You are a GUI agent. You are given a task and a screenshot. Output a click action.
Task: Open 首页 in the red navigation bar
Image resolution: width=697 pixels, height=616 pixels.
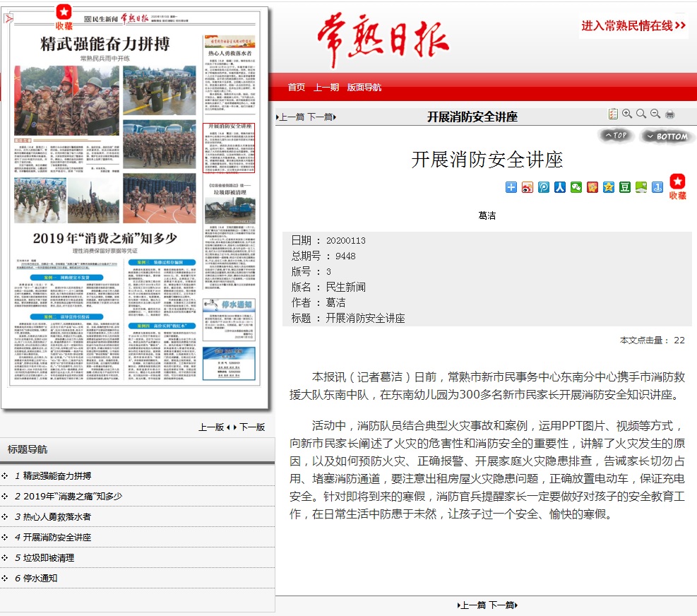coord(297,87)
